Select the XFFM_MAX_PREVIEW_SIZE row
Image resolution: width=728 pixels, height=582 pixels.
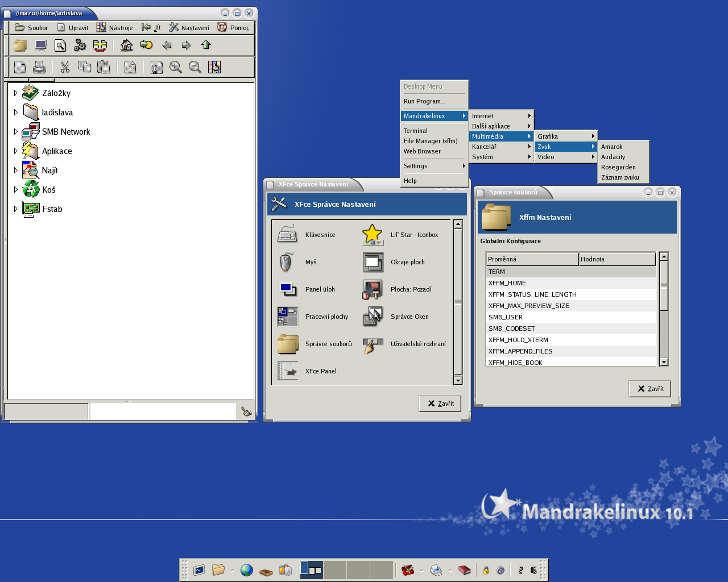tap(571, 306)
